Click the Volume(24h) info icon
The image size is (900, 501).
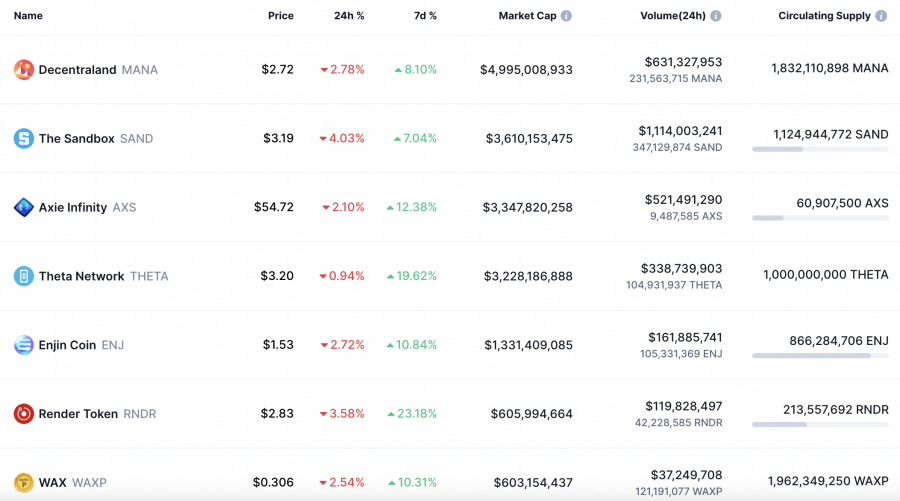(x=716, y=16)
